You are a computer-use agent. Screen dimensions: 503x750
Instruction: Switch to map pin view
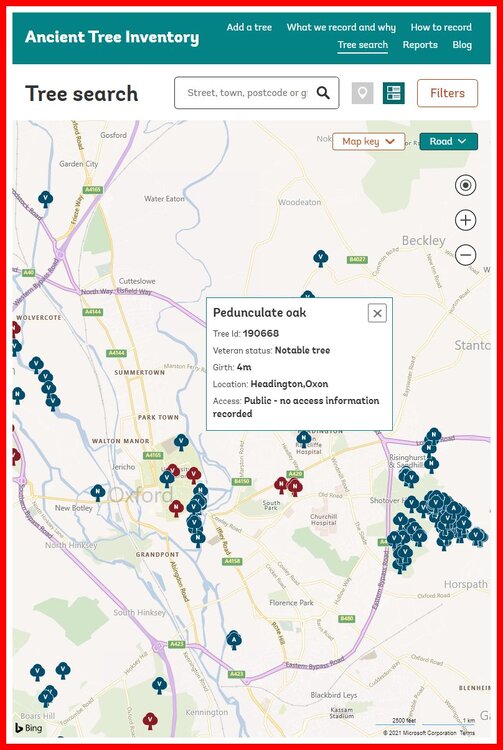click(x=362, y=93)
